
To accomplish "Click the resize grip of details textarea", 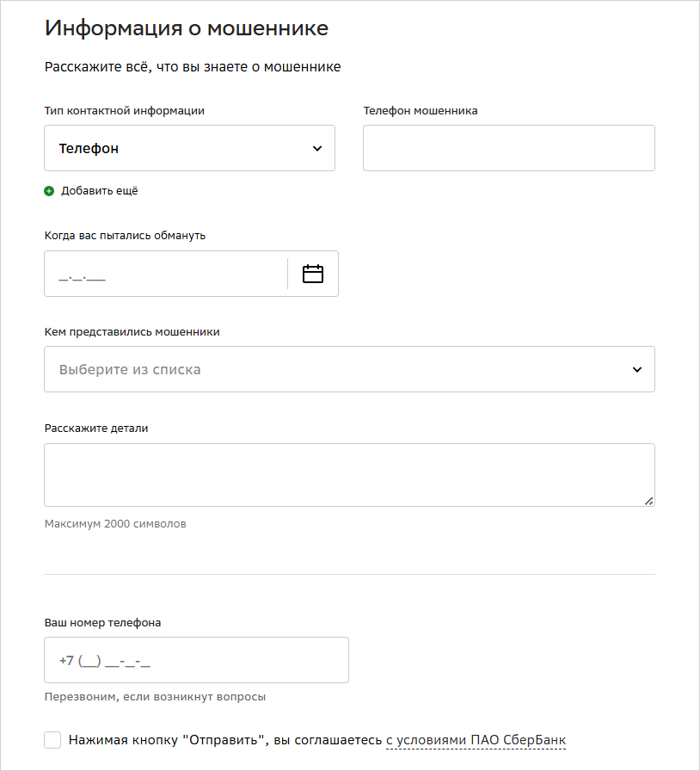I will tap(649, 501).
